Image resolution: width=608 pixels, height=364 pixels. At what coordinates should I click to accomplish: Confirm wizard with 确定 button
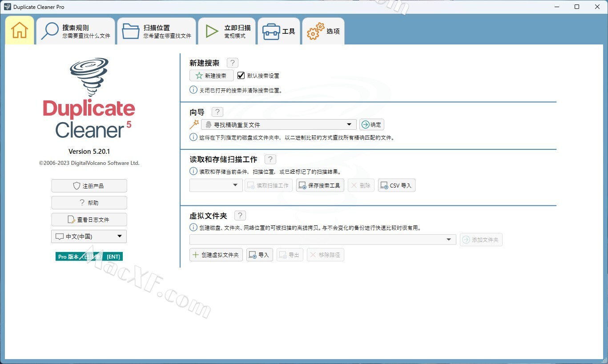[372, 124]
